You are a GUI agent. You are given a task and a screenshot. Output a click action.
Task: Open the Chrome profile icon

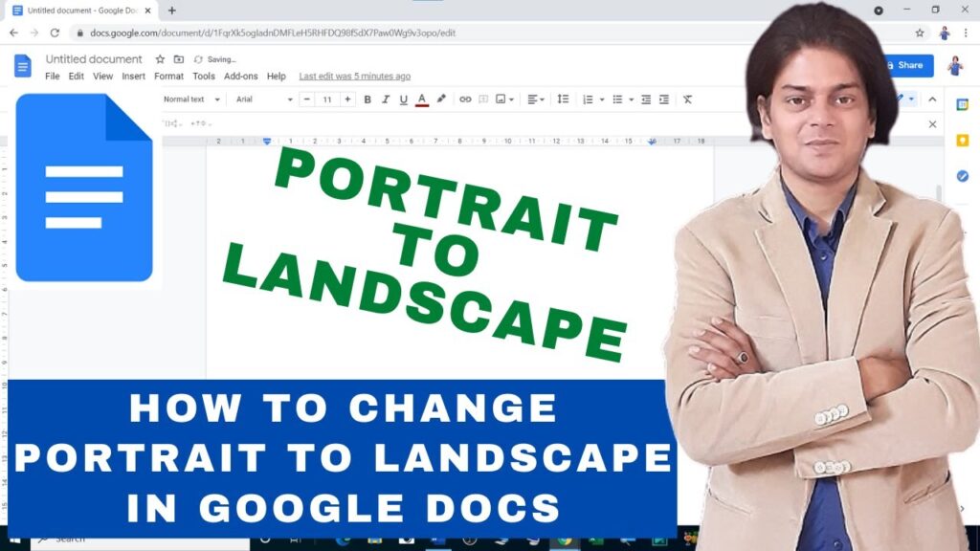945,33
